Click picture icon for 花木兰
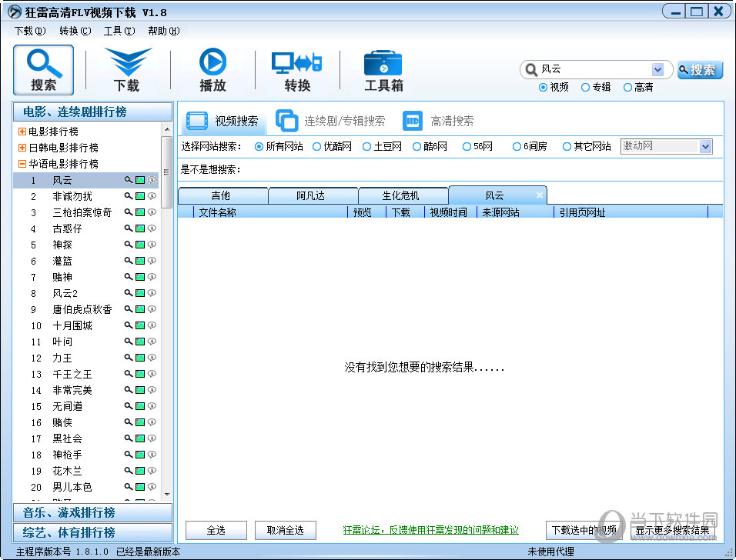The width and height of the screenshot is (736, 560). click(x=140, y=471)
